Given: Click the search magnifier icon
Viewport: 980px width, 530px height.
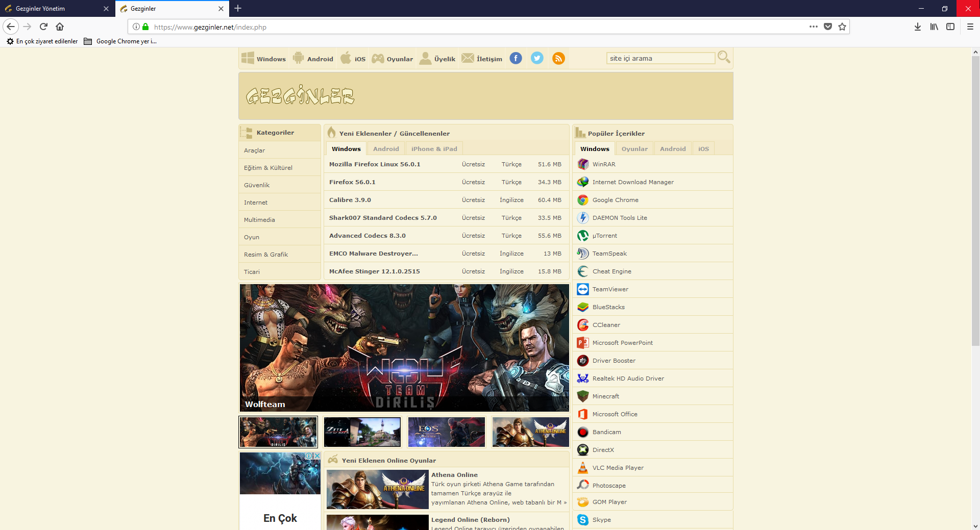Looking at the screenshot, I should pos(724,57).
